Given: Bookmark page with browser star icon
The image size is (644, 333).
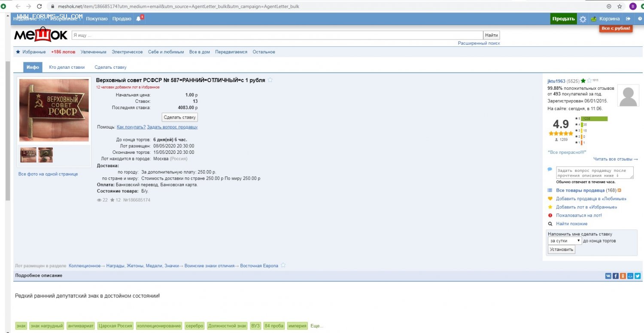Looking at the screenshot, I should coord(620,6).
